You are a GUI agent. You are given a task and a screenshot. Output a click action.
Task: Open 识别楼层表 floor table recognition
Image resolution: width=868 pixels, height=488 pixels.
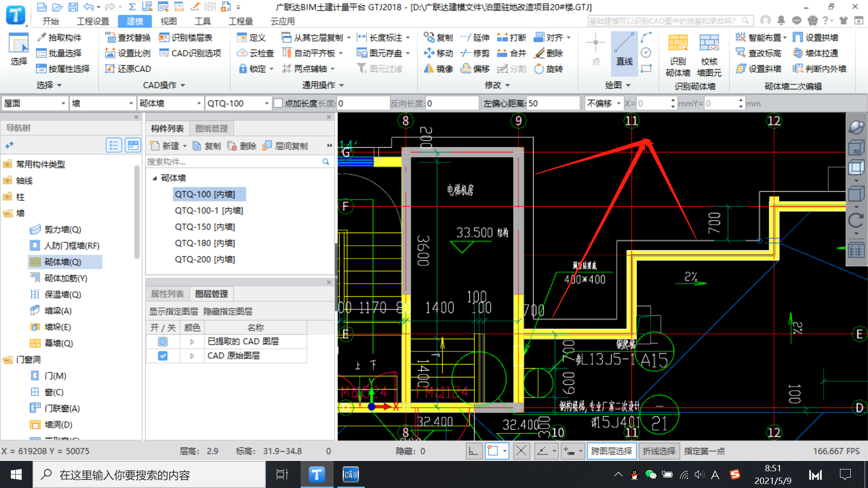pos(185,38)
